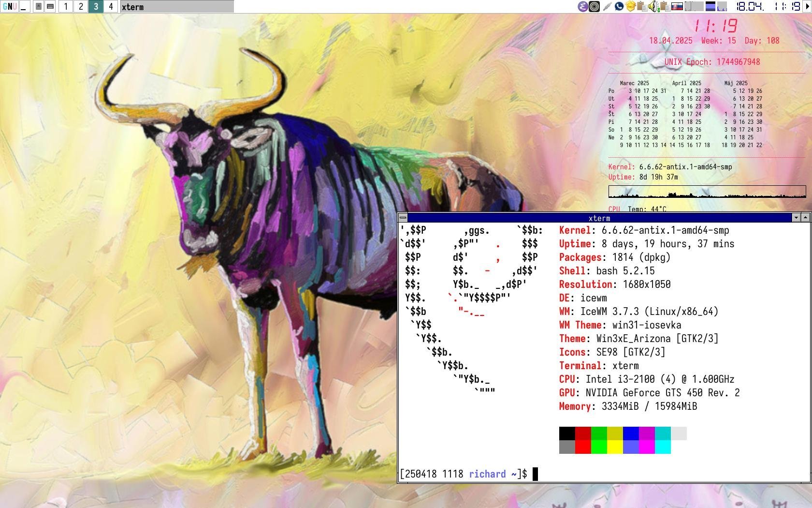Click the taskbar date 18.04.
The height and width of the screenshot is (508, 812).
(x=750, y=6)
